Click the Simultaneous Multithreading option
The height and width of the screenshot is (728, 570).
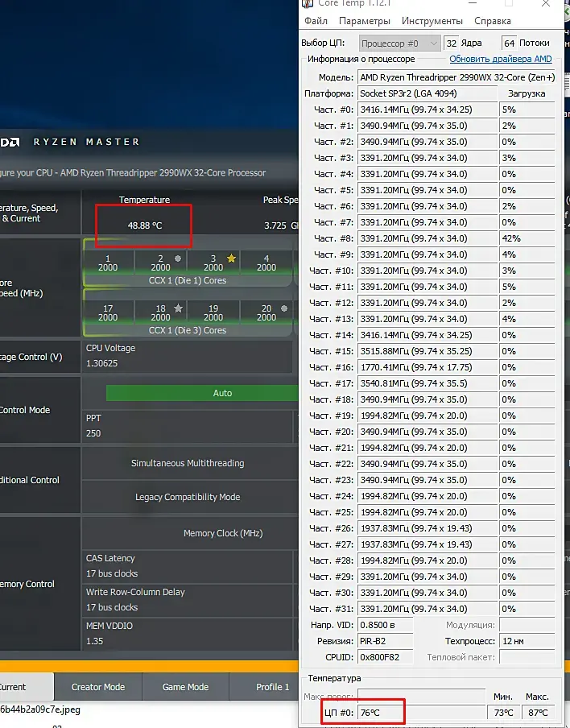[188, 463]
